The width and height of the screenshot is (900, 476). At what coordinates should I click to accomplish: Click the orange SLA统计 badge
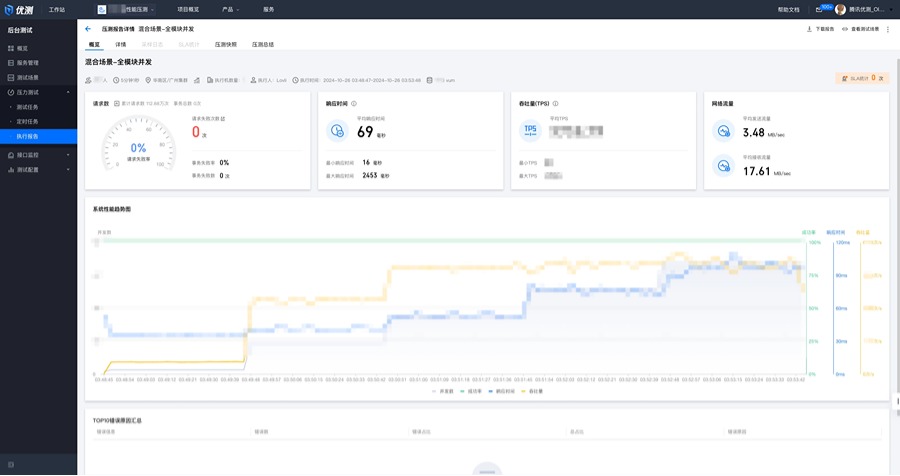pos(862,78)
